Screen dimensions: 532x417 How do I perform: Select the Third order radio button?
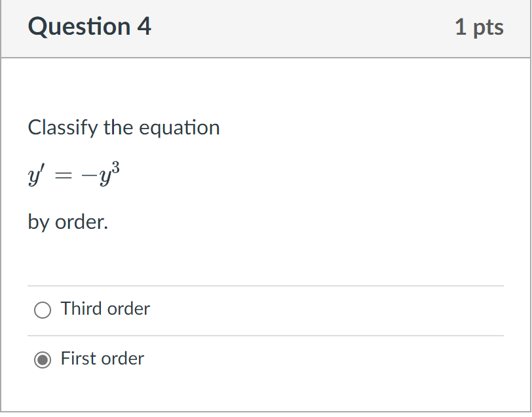(43, 309)
